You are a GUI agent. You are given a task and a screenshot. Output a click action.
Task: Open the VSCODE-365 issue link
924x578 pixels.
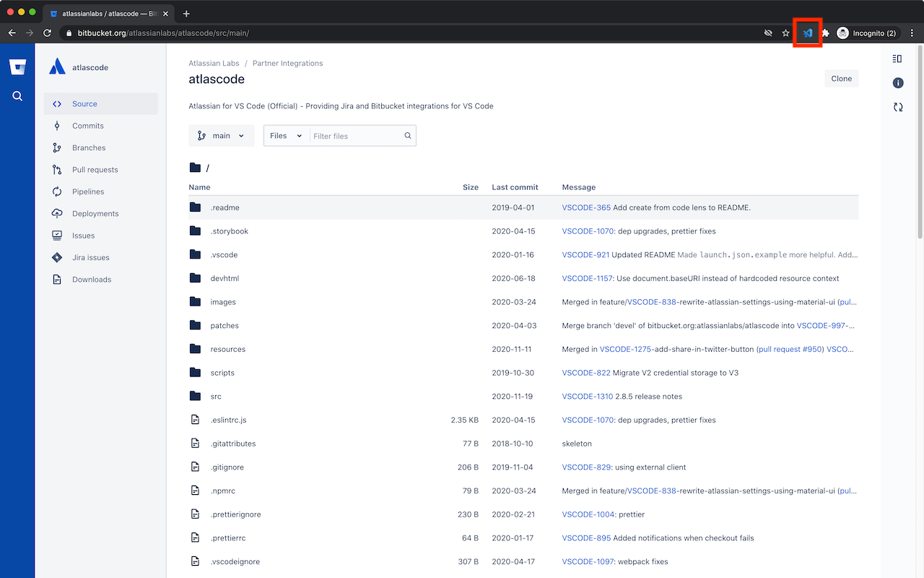tap(586, 207)
